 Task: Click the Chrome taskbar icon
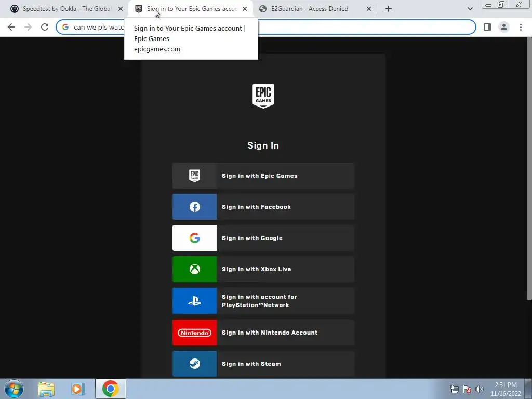(x=110, y=389)
